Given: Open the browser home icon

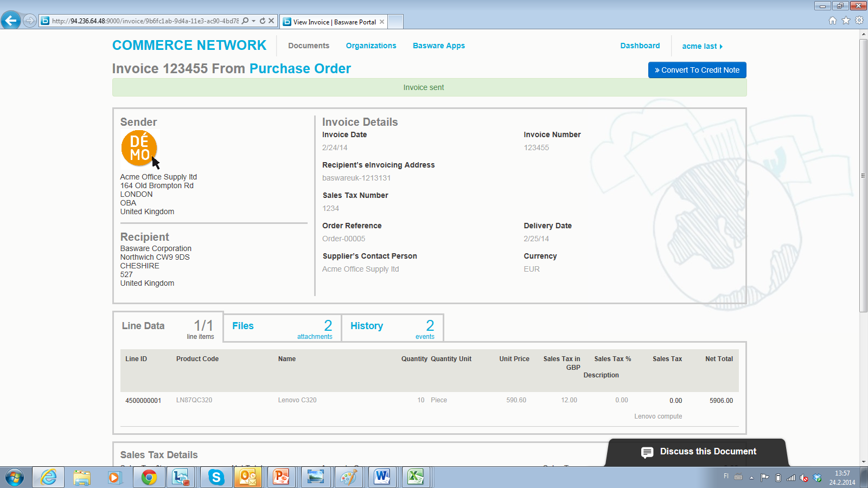Looking at the screenshot, I should tap(833, 21).
